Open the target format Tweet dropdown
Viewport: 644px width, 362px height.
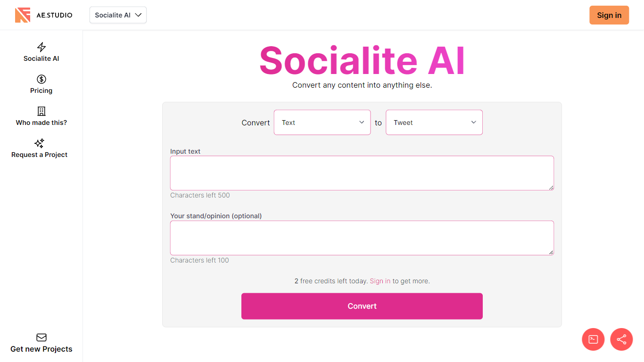[x=434, y=123]
